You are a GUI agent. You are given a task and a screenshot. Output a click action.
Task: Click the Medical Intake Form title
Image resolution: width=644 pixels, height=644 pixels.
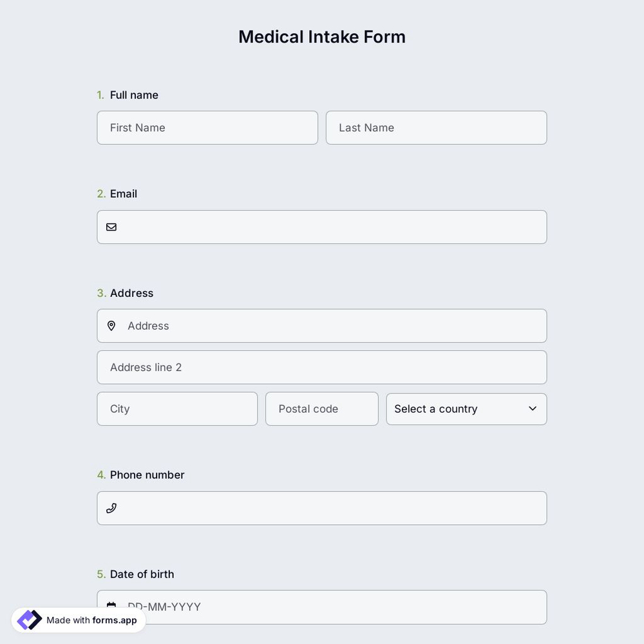[x=322, y=36]
